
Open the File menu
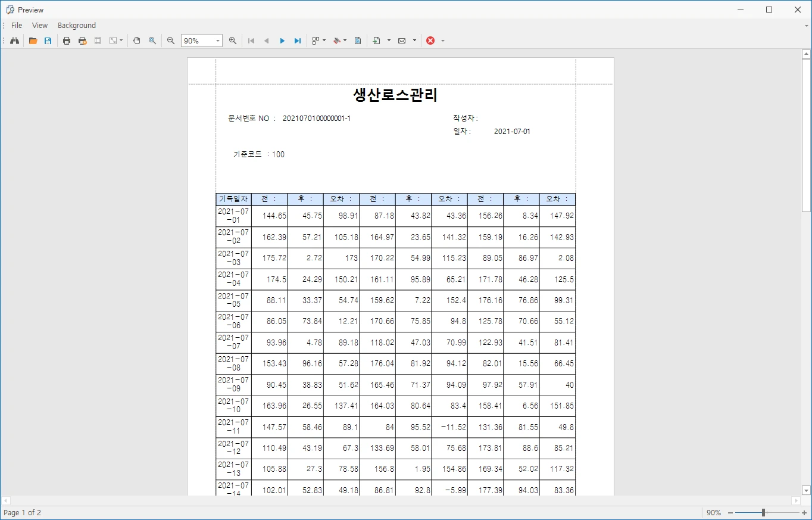coord(16,25)
